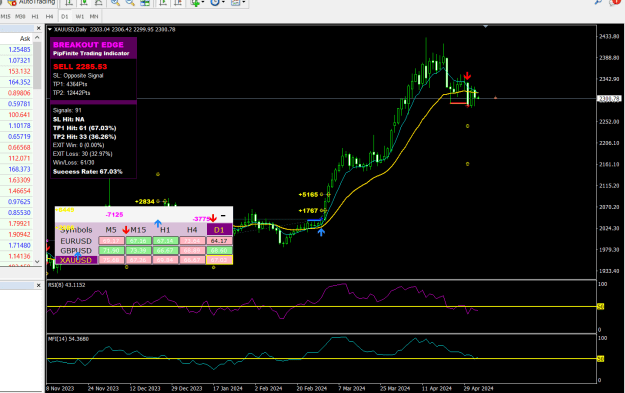625x393 pixels.
Task: Click the zoom in magnifier icon
Action: (115, 3)
